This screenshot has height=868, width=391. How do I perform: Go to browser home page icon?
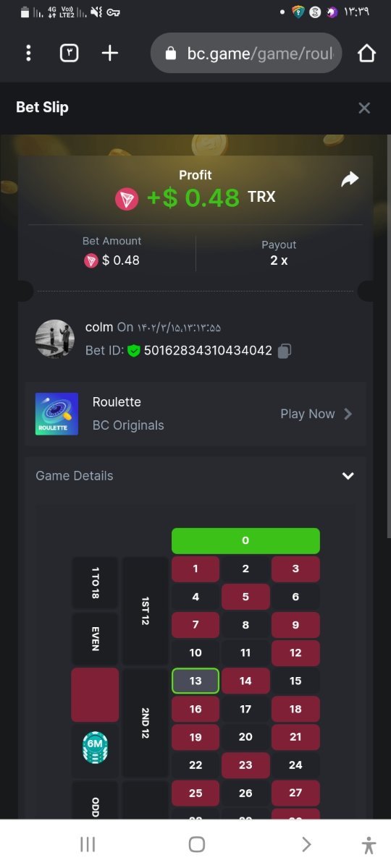(367, 53)
